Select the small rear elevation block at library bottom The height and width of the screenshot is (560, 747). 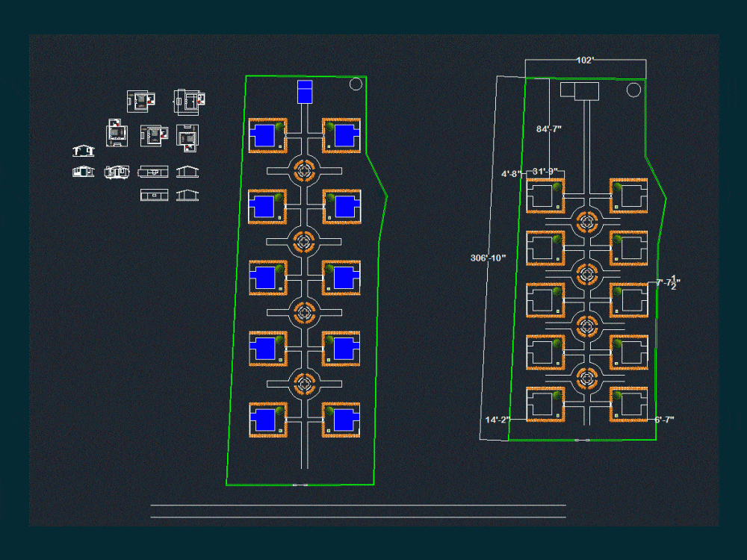(x=154, y=195)
